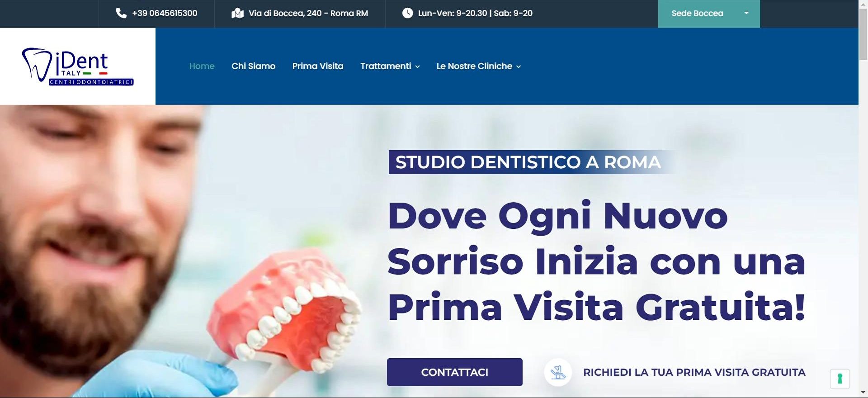Screen dimensions: 868x398
Task: Open the Chi Siamo page
Action: (253, 66)
